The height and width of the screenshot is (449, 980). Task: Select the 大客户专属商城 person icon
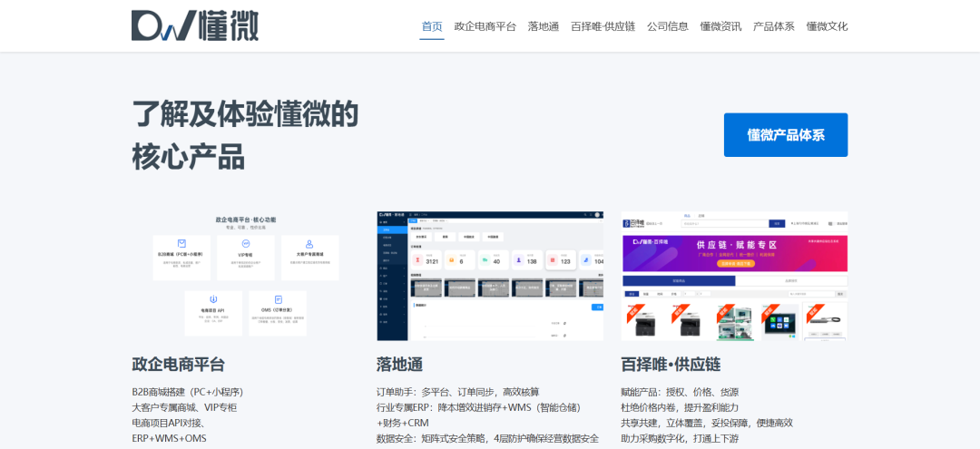[309, 243]
